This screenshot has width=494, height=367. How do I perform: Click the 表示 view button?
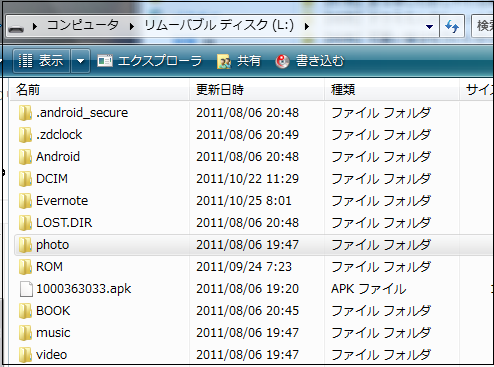[41, 61]
